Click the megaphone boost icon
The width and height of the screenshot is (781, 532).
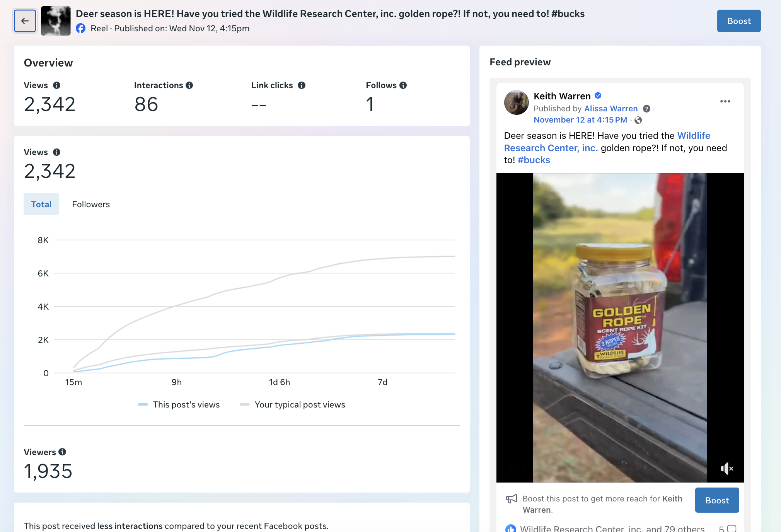point(511,499)
